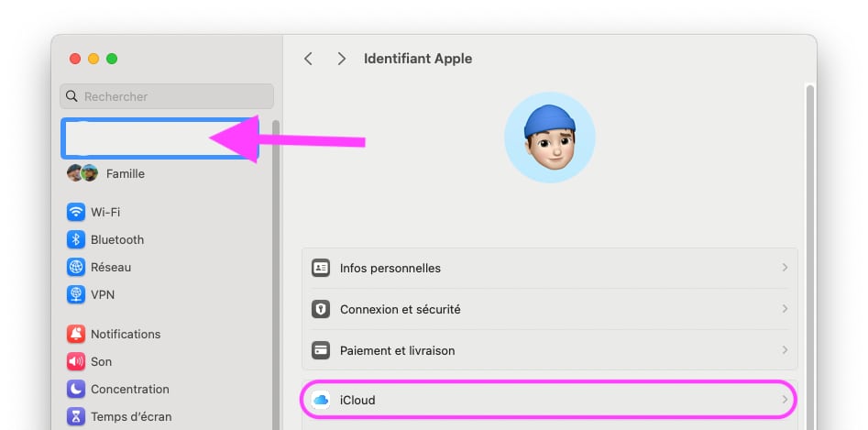Click the magnifying glass search icon
The height and width of the screenshot is (430, 868).
(x=71, y=96)
